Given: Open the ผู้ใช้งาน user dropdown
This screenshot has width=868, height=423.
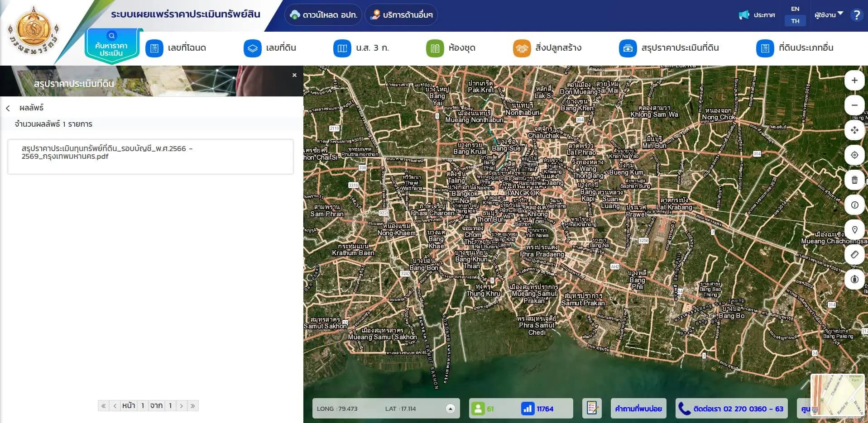Looking at the screenshot, I should coord(828,15).
